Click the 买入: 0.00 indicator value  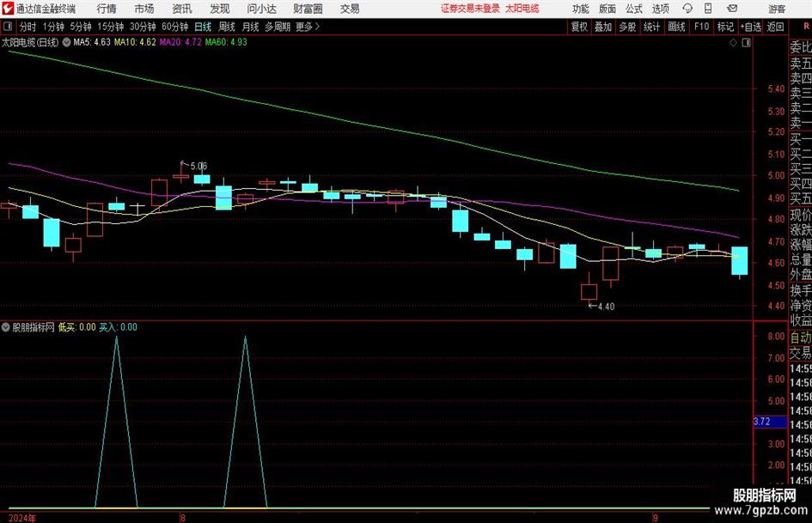pos(118,327)
